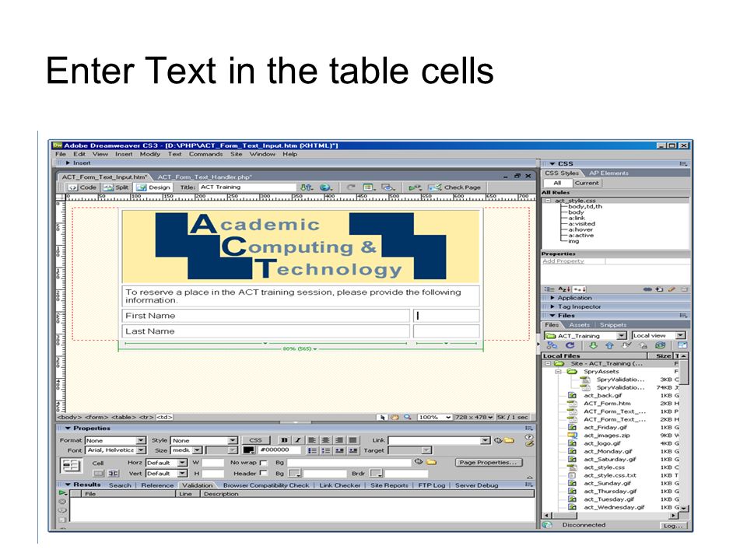Open the Local view dropdown
Screen dimensions: 747x560
[x=681, y=336]
